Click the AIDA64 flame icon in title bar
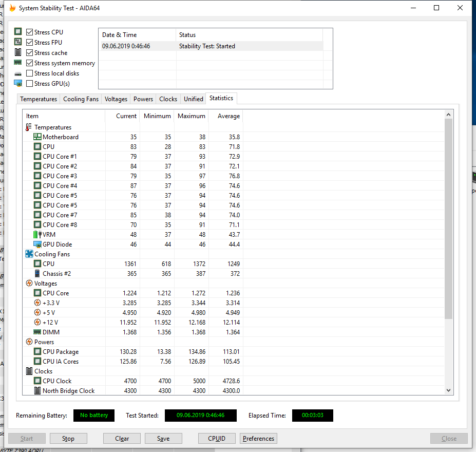This screenshot has height=452, width=476. click(x=12, y=8)
